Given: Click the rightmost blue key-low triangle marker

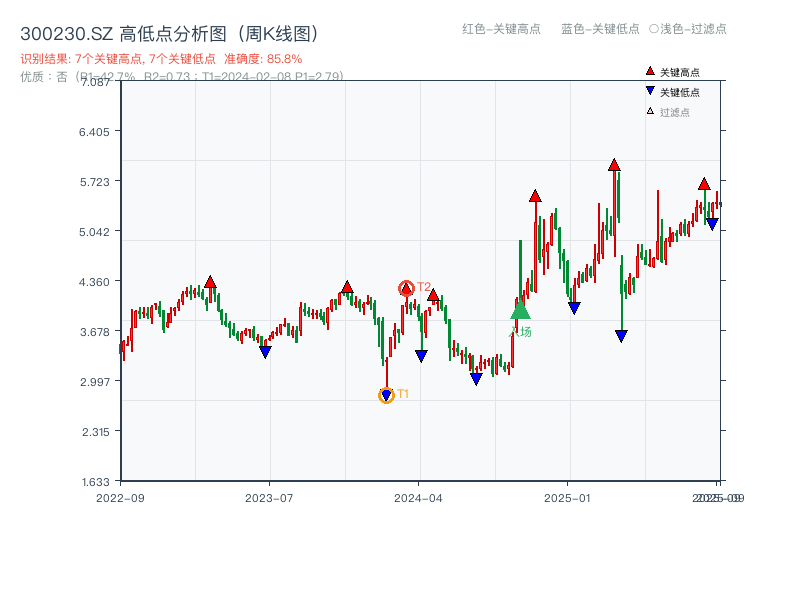Looking at the screenshot, I should pos(710,224).
